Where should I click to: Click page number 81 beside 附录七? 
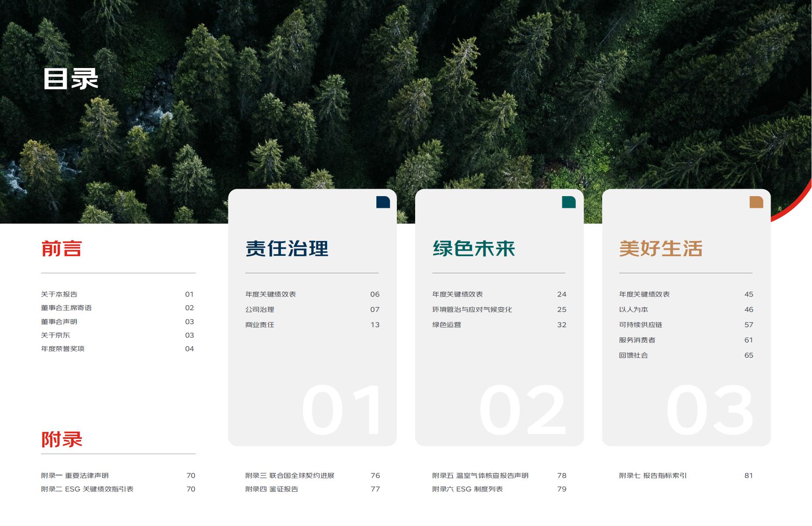click(749, 475)
